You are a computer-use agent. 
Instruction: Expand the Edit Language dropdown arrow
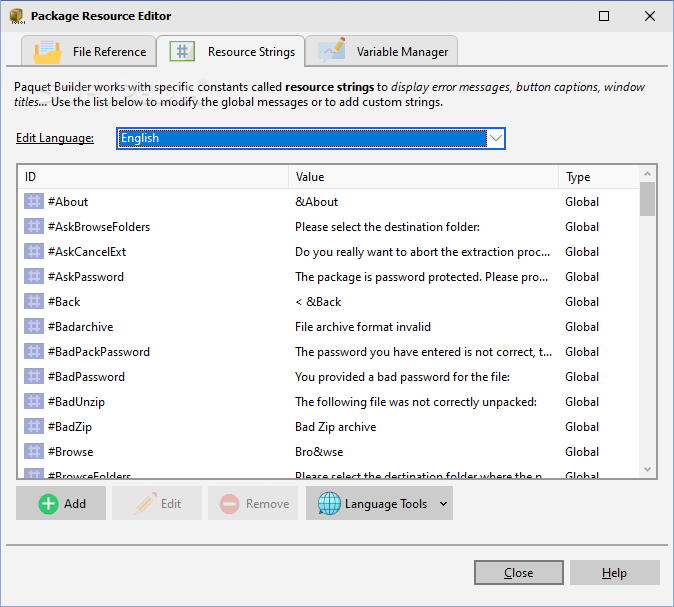tap(496, 138)
